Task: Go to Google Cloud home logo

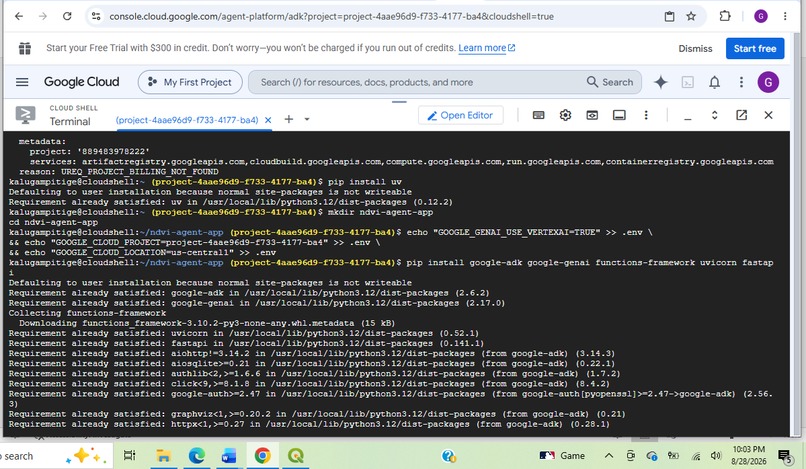Action: [x=81, y=82]
